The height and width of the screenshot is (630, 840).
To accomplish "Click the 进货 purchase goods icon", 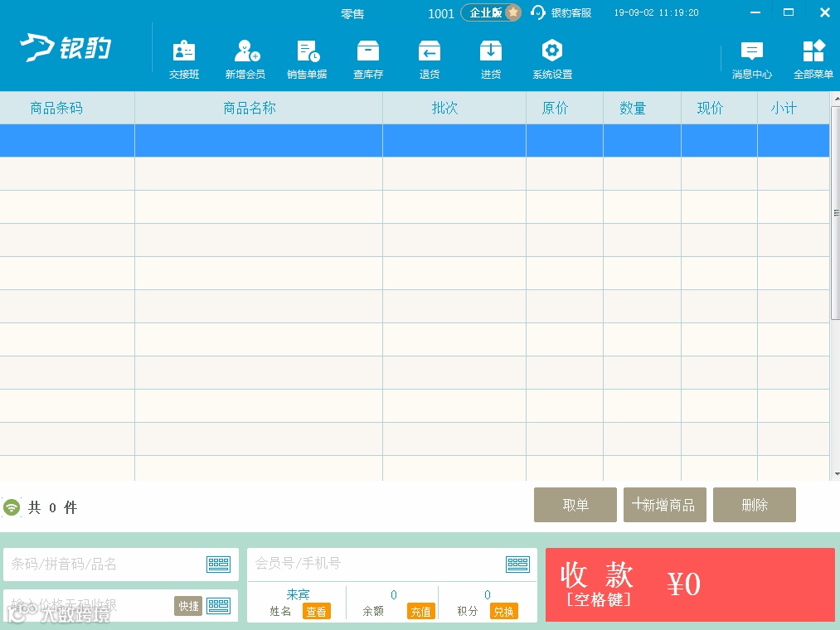I will pos(491,60).
